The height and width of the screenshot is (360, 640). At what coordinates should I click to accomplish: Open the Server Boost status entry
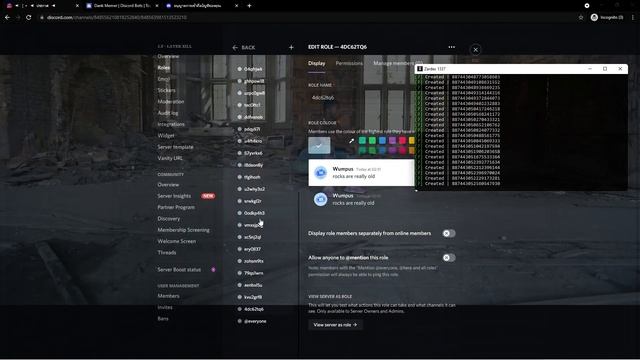(x=179, y=269)
